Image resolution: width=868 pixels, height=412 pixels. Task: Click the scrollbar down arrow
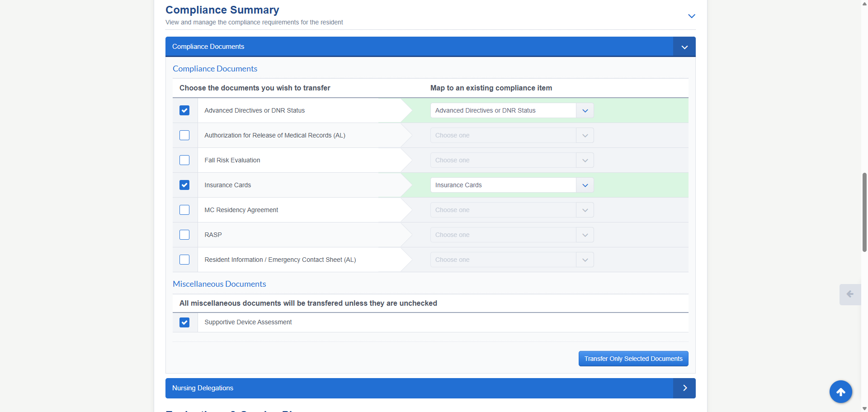tap(864, 408)
